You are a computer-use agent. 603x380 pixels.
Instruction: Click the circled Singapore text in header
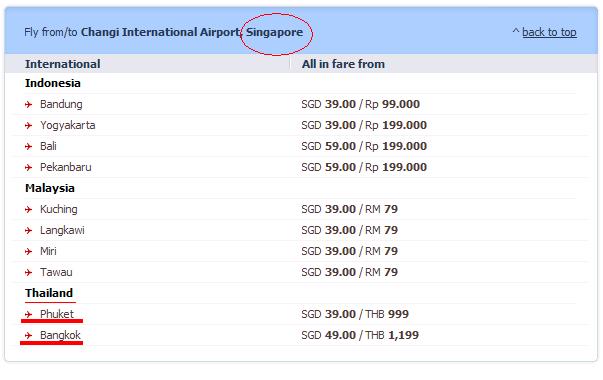[275, 32]
